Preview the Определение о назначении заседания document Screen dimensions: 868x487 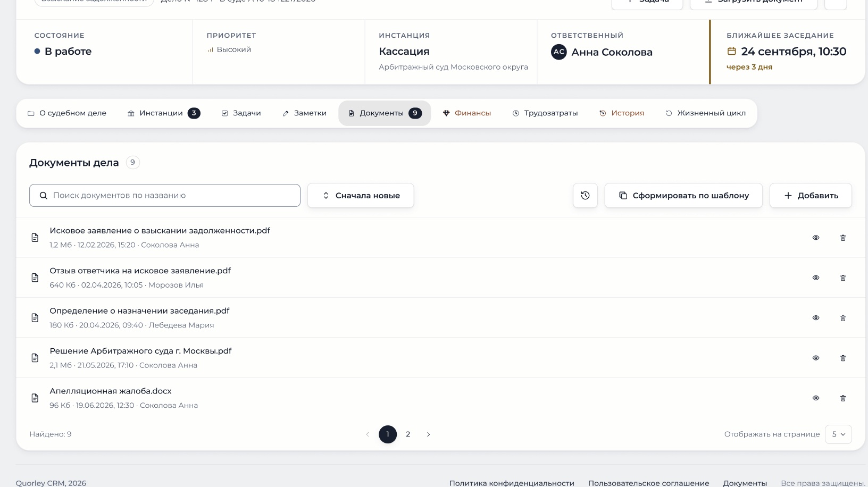click(816, 318)
